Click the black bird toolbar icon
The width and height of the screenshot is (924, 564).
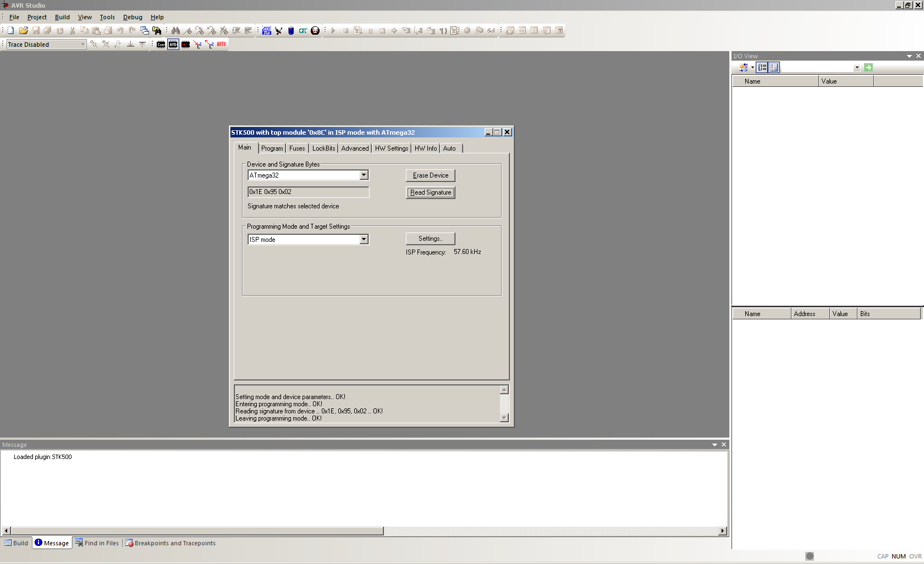(x=279, y=30)
